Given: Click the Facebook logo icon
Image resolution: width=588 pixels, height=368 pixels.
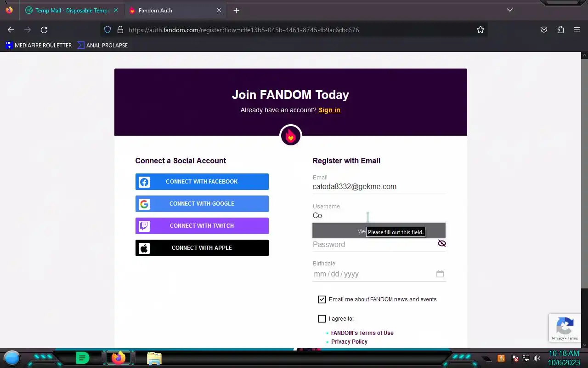Looking at the screenshot, I should [144, 182].
